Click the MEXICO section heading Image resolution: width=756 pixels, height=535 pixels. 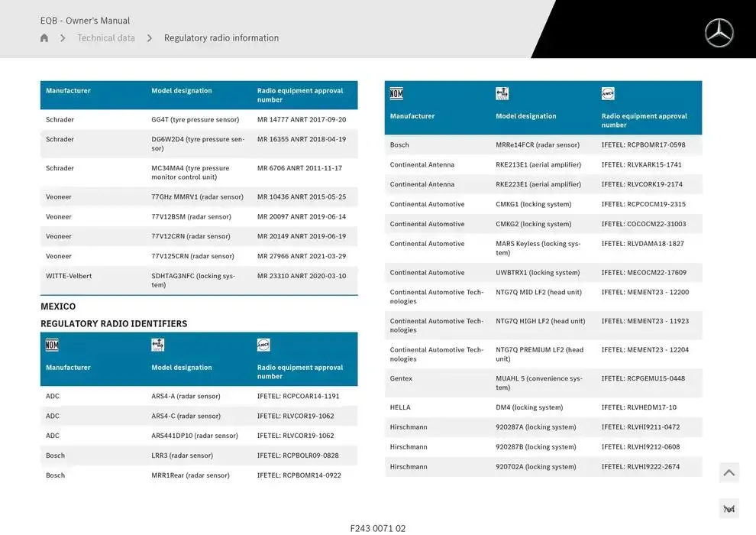click(58, 306)
